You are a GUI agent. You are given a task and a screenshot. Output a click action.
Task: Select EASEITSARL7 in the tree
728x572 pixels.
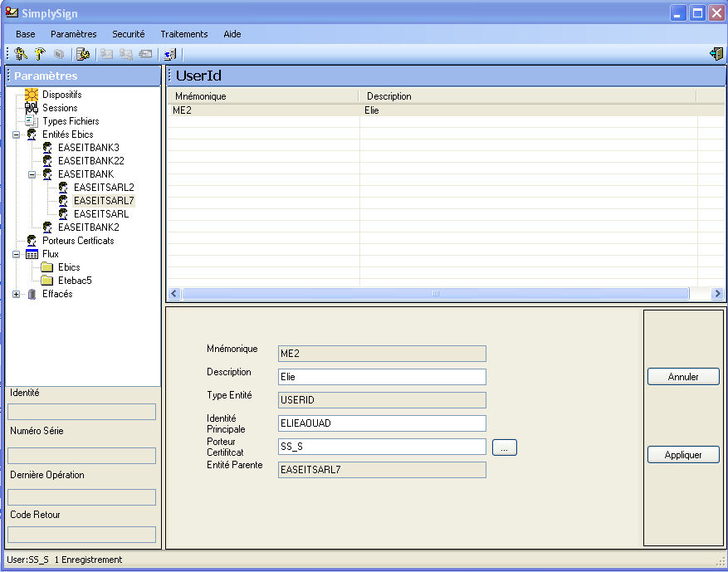[x=104, y=201]
